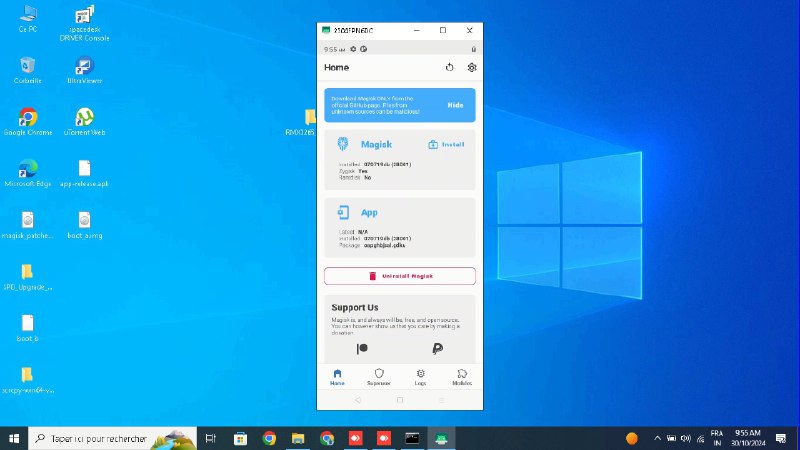Image resolution: width=800 pixels, height=450 pixels.
Task: Select the UltraViewer desktop shortcut
Action: coord(84,70)
